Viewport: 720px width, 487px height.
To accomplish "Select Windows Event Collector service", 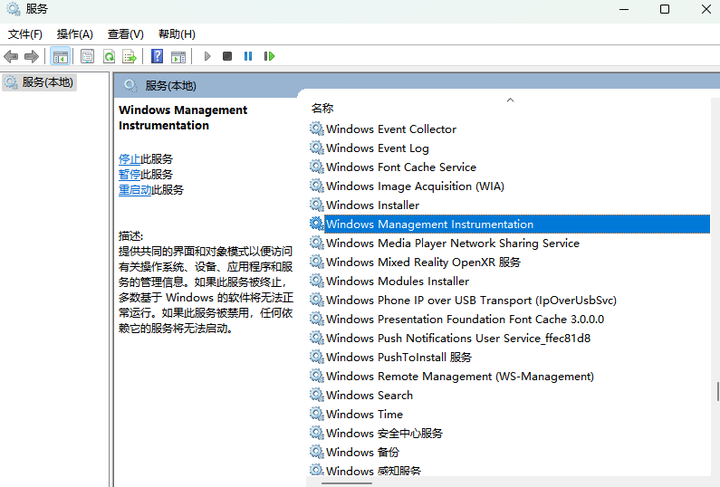I will point(391,129).
